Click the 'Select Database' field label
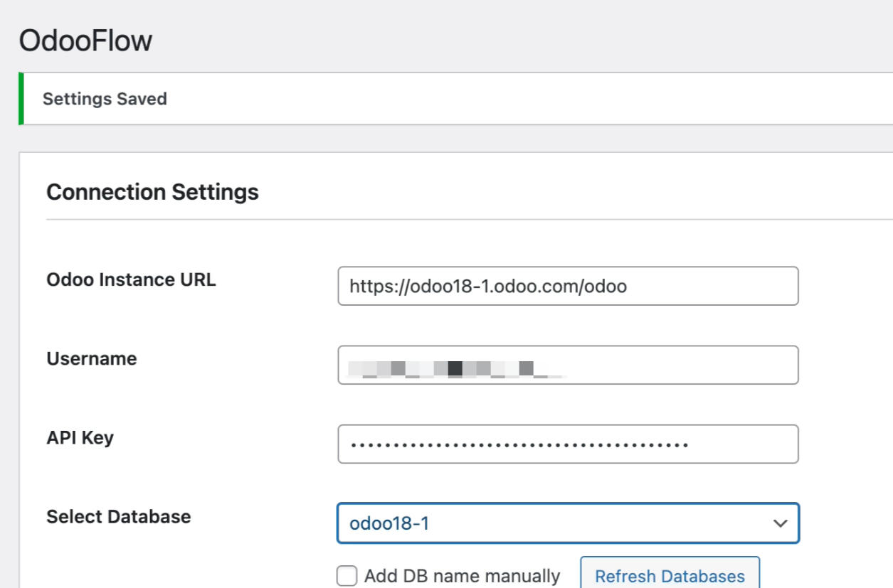893x588 pixels. coord(118,516)
